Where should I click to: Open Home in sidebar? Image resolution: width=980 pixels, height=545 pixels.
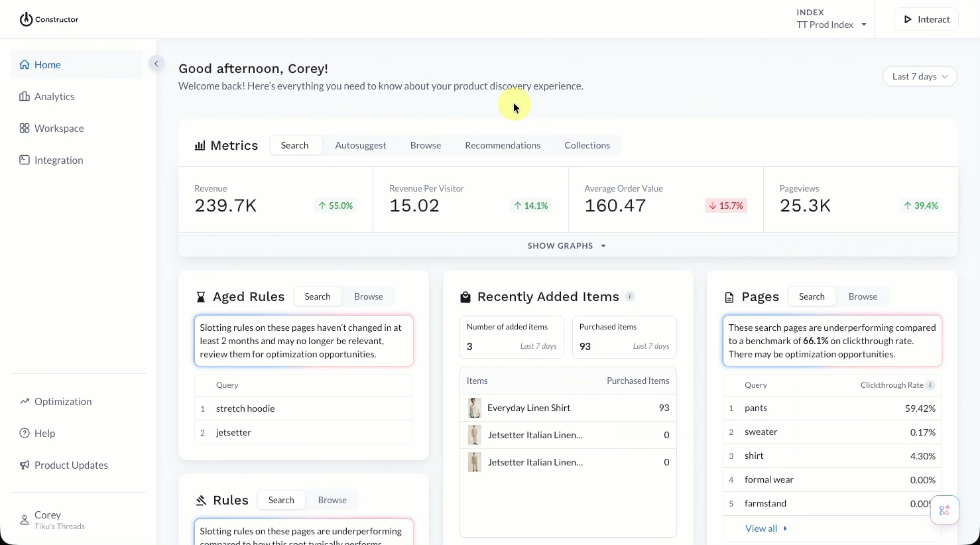pyautogui.click(x=77, y=64)
